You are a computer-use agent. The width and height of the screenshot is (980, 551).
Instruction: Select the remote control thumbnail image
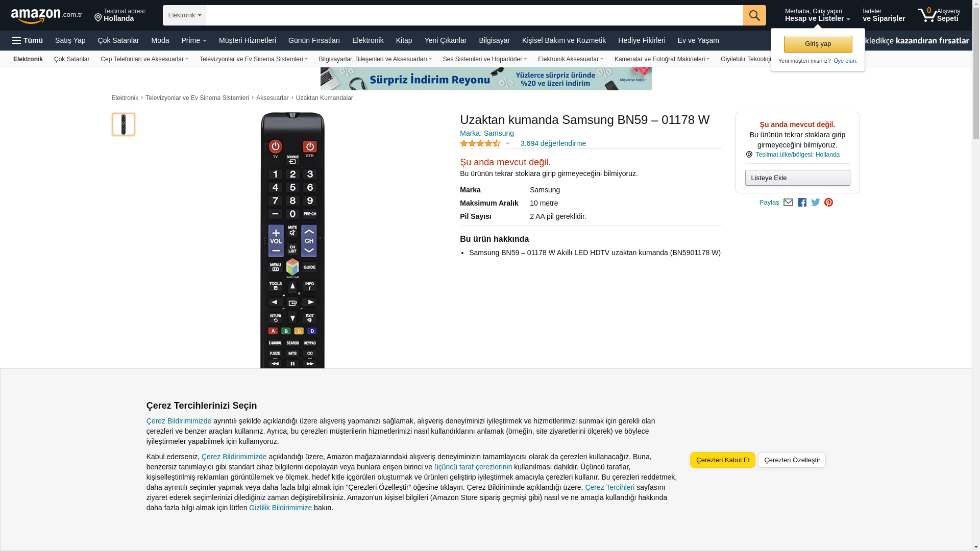coord(124,124)
